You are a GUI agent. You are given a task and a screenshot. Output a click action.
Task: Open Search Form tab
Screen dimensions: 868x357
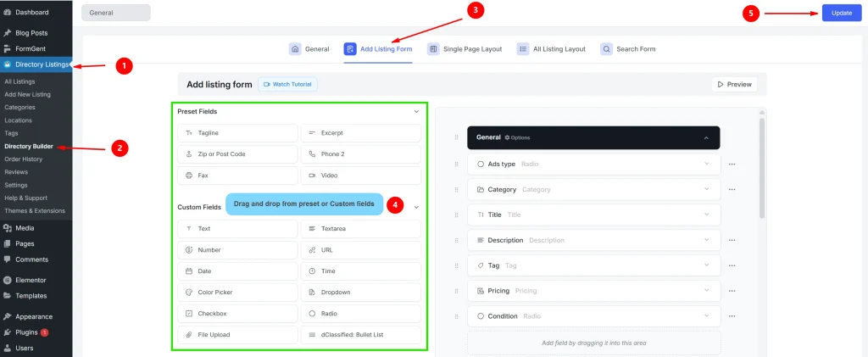point(628,48)
